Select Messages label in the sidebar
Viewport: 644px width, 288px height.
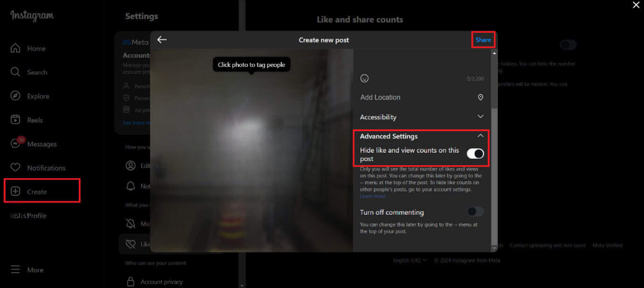point(42,144)
